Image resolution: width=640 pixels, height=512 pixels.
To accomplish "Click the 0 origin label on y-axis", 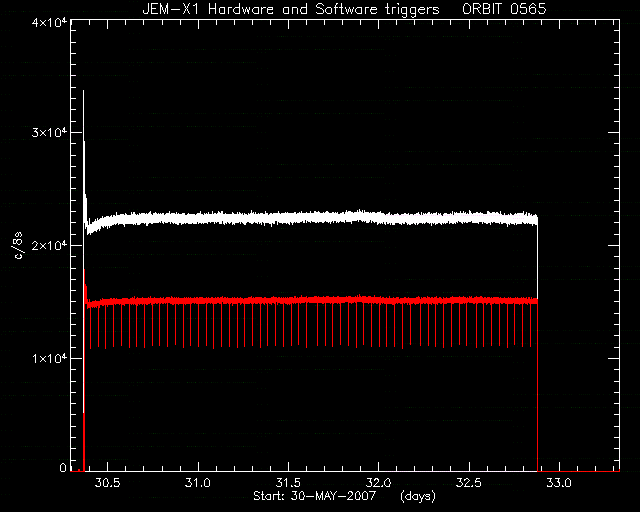I will (63, 467).
